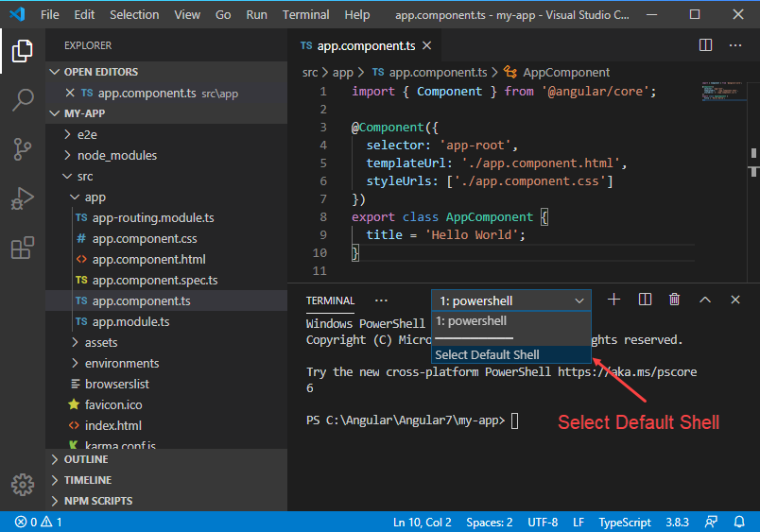Split the editor right

click(705, 45)
